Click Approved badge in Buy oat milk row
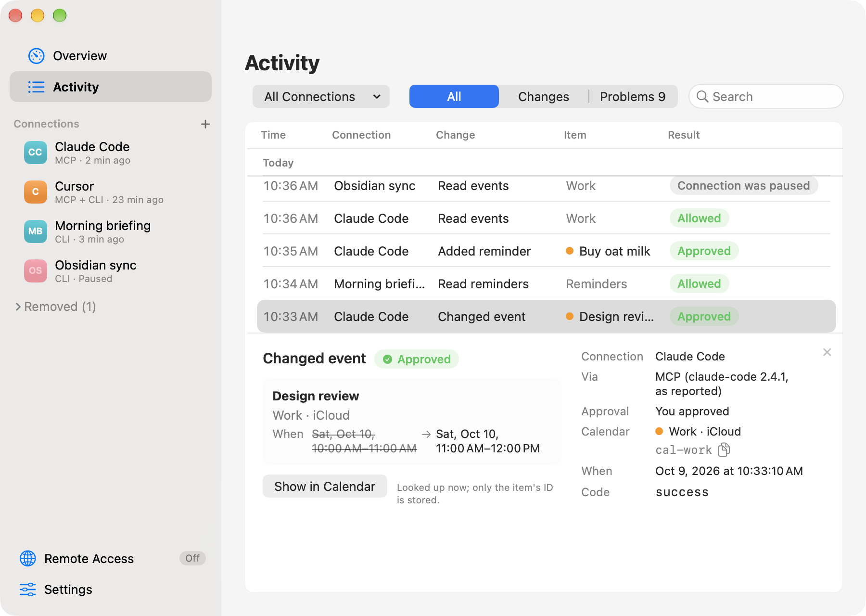The width and height of the screenshot is (866, 616). coord(704,251)
